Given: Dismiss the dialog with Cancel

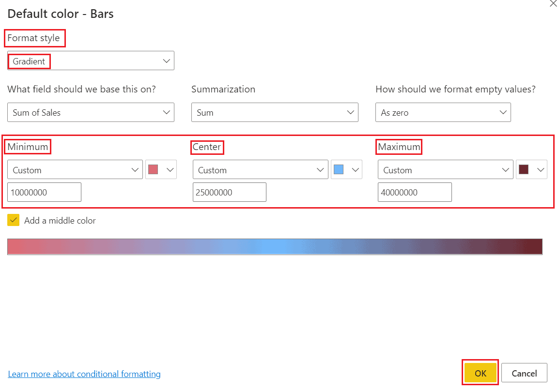Looking at the screenshot, I should click(x=524, y=373).
